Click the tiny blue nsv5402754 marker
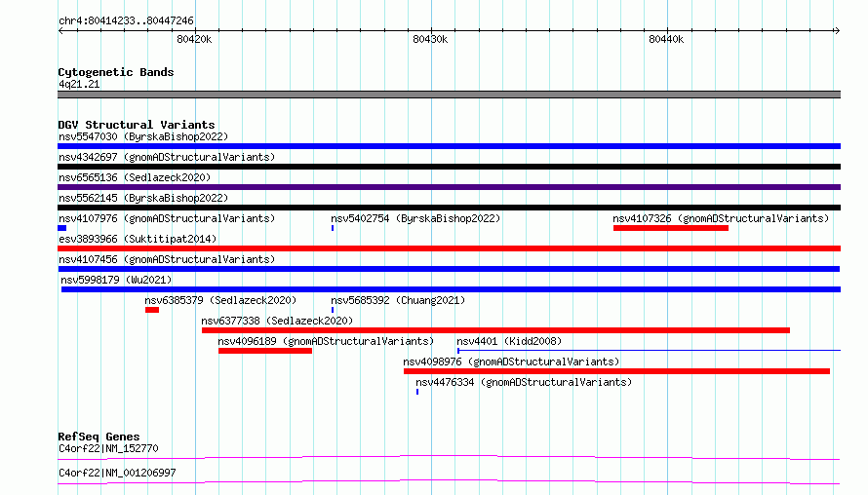Screen dimensions: 868x495 (x=333, y=228)
